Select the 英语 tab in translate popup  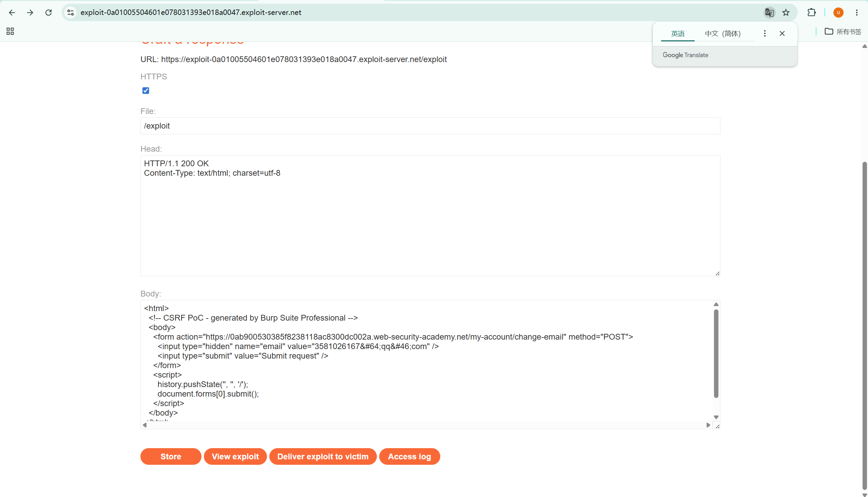678,34
